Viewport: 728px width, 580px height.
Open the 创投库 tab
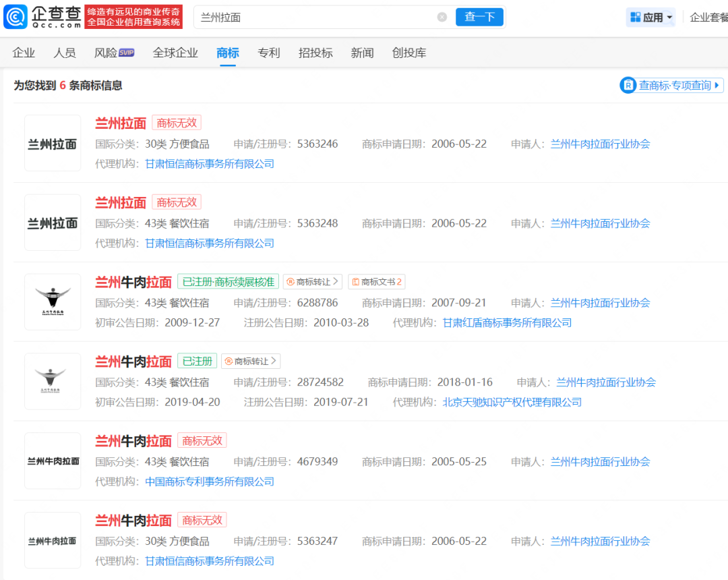click(x=409, y=53)
